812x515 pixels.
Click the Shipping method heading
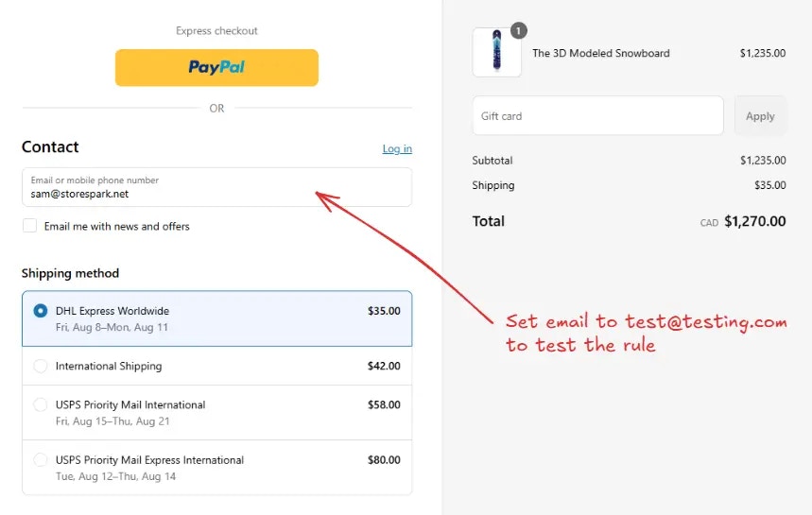[71, 273]
